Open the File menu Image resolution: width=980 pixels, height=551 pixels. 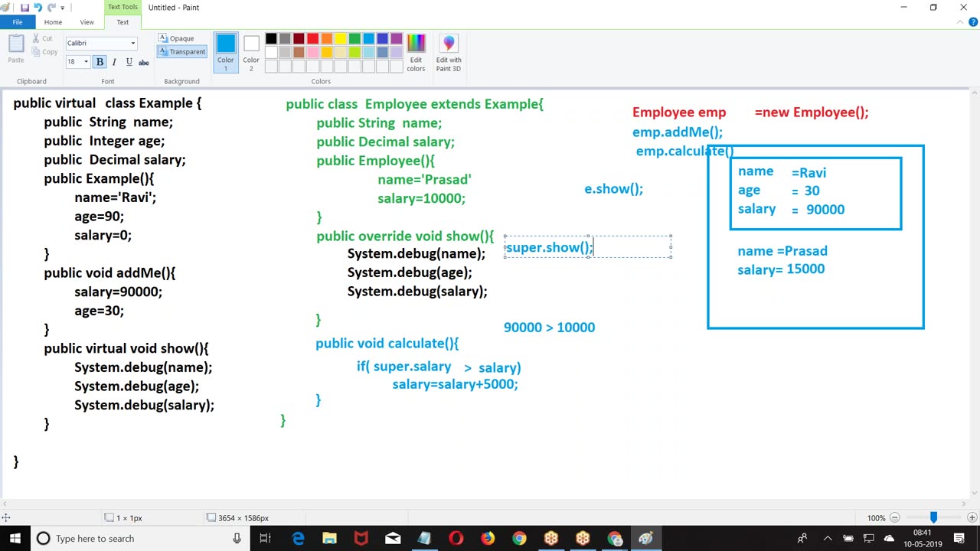(x=17, y=22)
